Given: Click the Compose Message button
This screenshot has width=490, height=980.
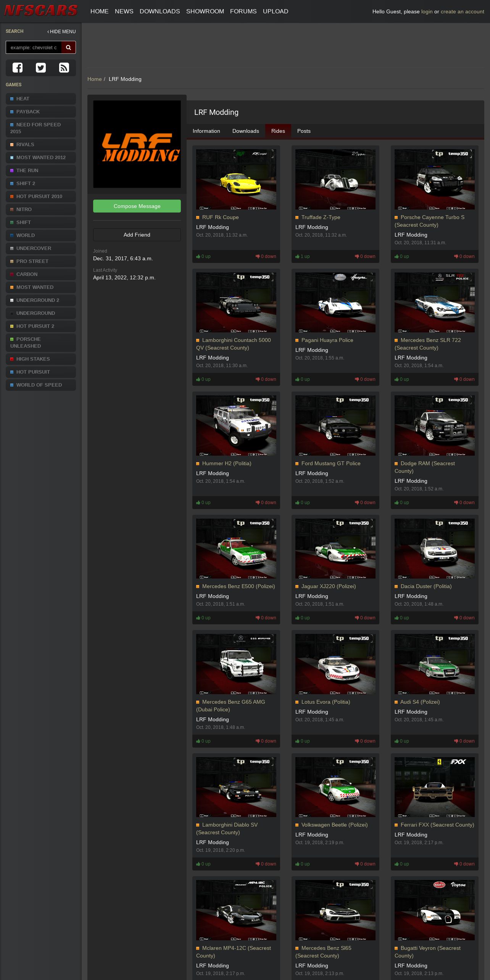Looking at the screenshot, I should pos(137,206).
